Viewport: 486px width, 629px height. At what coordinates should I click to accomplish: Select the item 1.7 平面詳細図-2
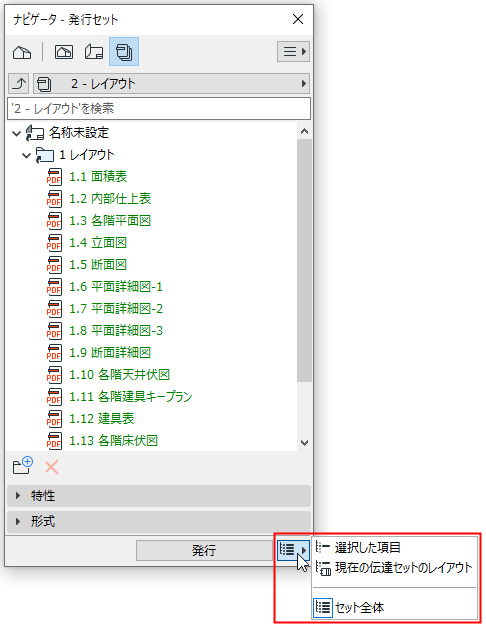(x=116, y=309)
